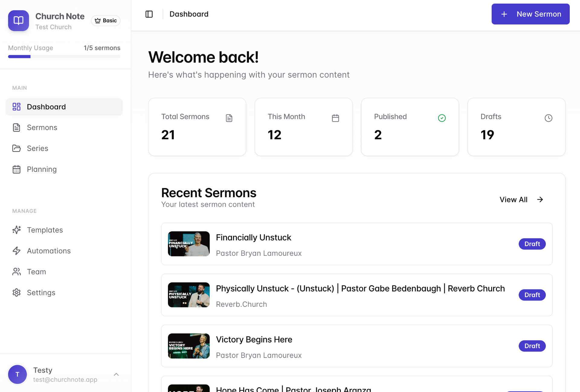
Task: Open the Financially Unstuck sermon thumbnail
Action: click(x=188, y=244)
